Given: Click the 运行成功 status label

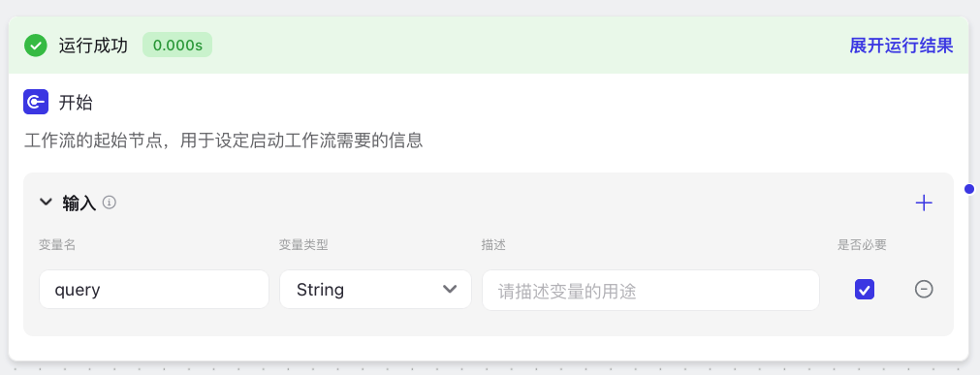Looking at the screenshot, I should [93, 46].
